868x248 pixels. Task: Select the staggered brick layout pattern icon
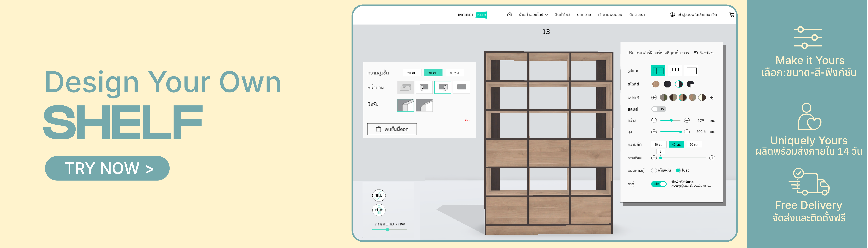coord(675,71)
